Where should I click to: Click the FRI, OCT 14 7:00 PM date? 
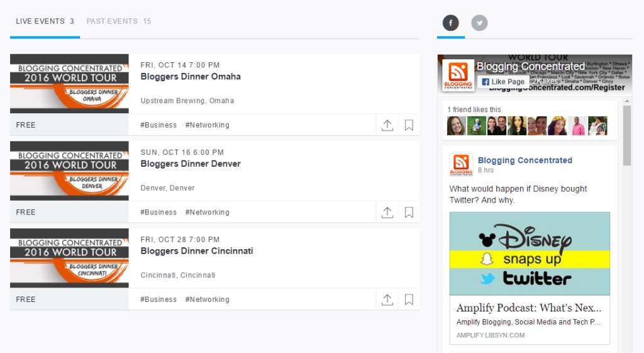pyautogui.click(x=180, y=65)
